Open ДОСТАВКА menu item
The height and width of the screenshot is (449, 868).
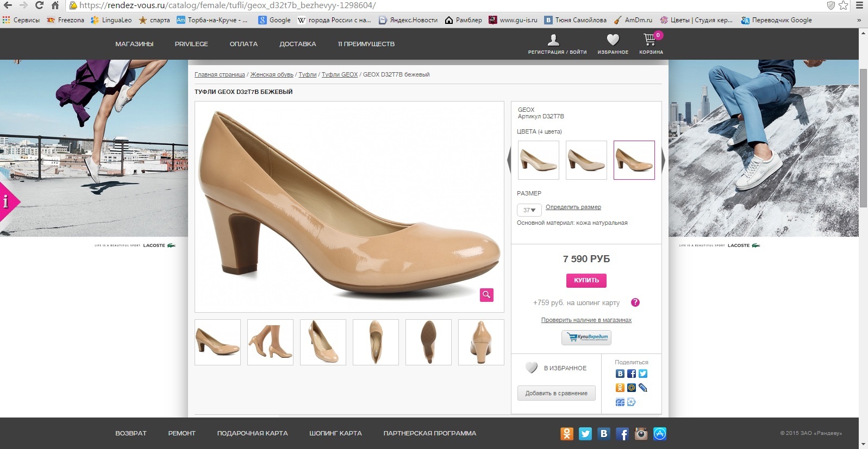(298, 44)
